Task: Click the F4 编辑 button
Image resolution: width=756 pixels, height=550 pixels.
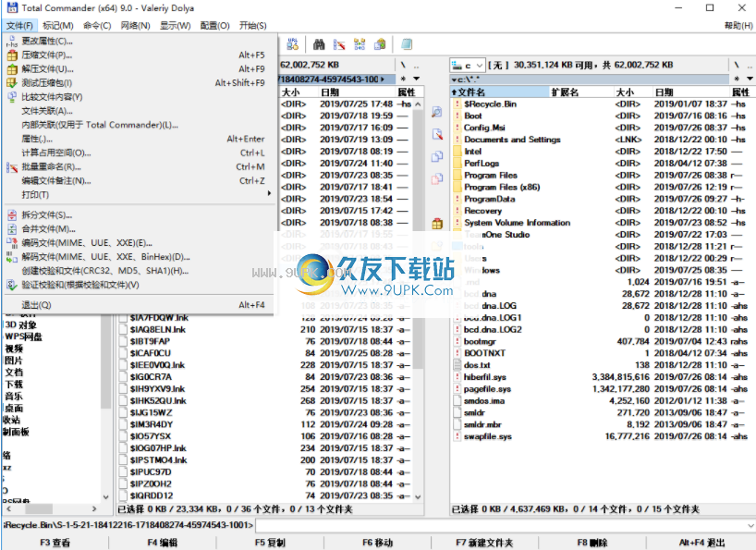Action: 163,543
